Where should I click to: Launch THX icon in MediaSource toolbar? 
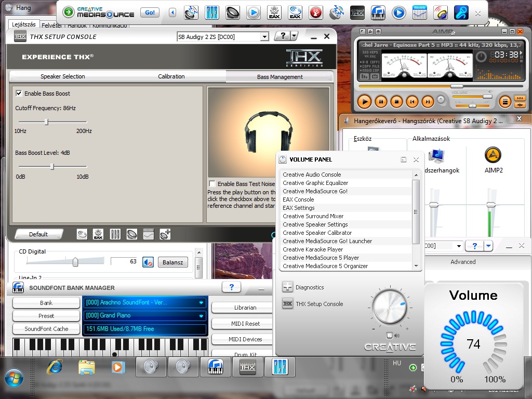click(357, 12)
